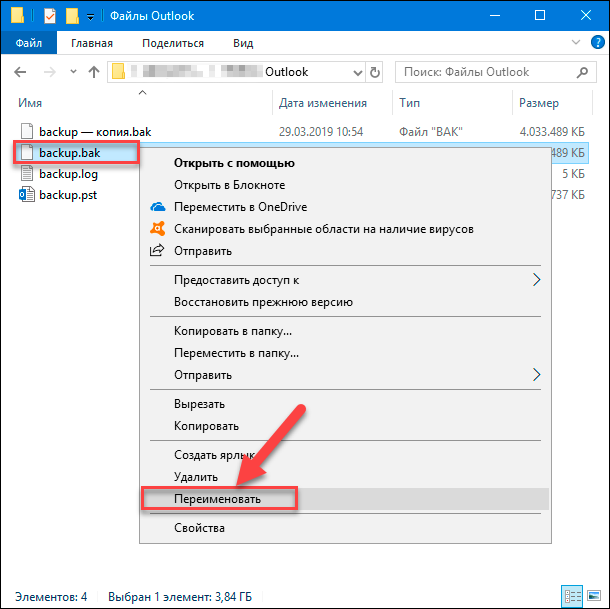The image size is (610, 609).
Task: Expand the ribbon with the chevron
Action: 576,42
